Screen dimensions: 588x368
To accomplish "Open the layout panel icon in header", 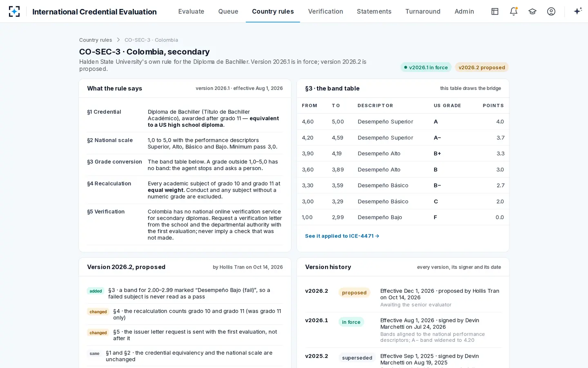I will pyautogui.click(x=495, y=11).
